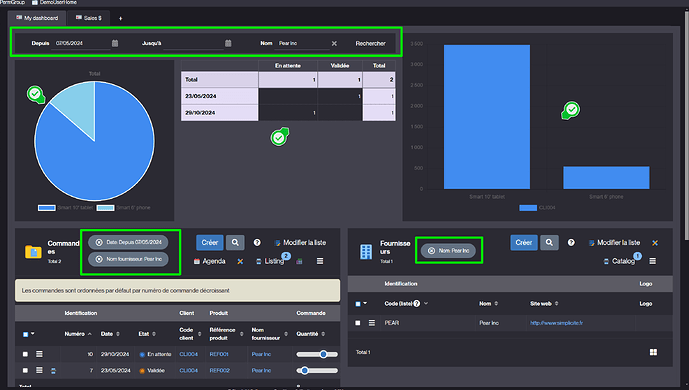Clear the Nom filter with X icon
This screenshot has width=689, height=390.
point(334,43)
